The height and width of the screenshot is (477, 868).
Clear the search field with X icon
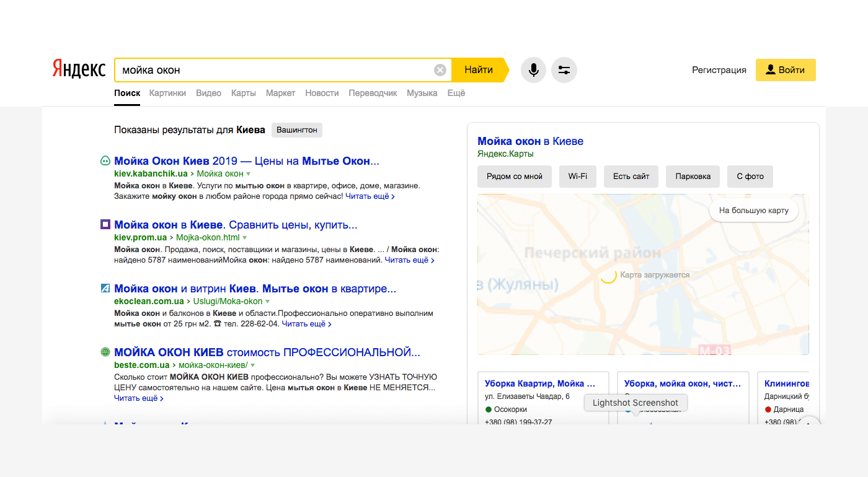(440, 70)
